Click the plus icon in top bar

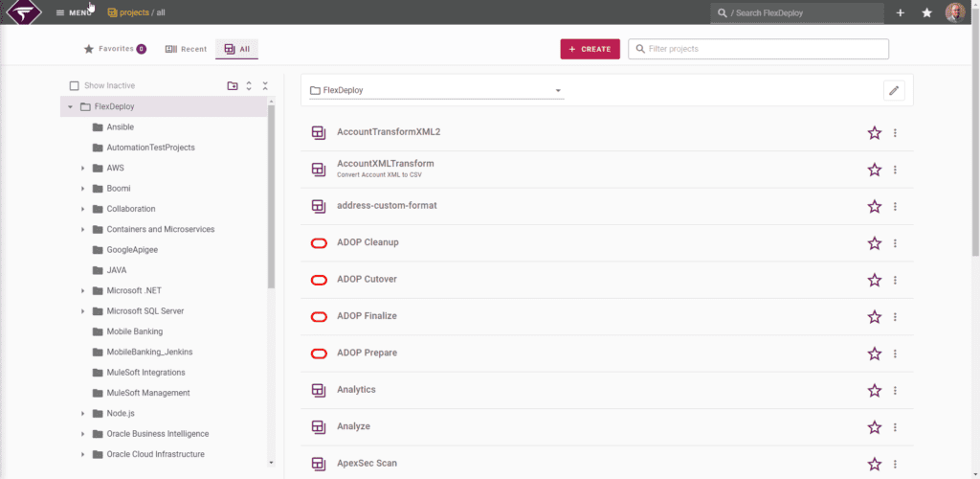[x=900, y=12]
